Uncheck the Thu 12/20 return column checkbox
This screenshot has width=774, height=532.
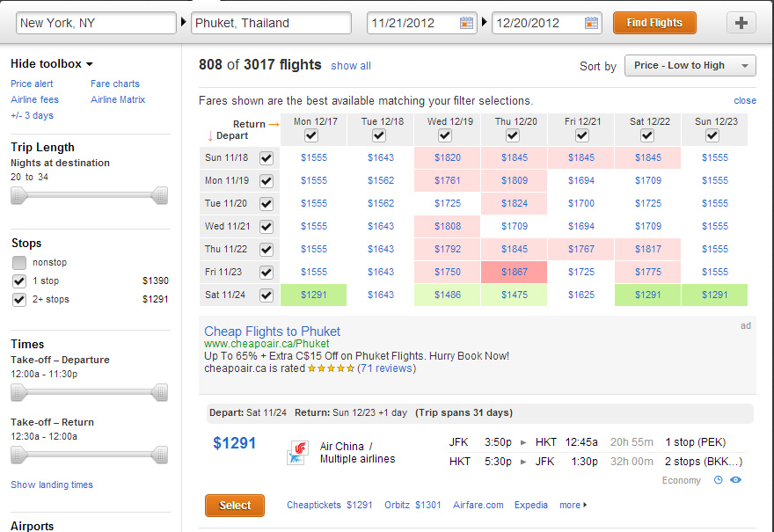[x=513, y=135]
